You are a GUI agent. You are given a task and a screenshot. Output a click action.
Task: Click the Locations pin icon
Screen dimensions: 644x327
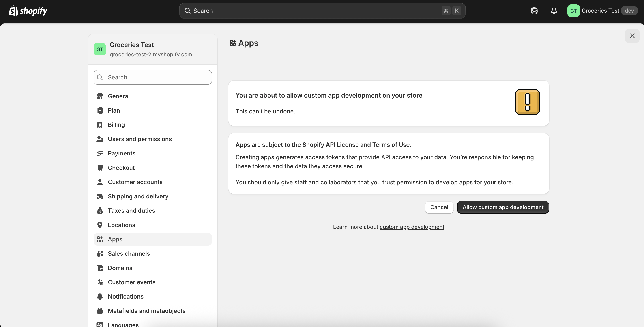click(100, 225)
